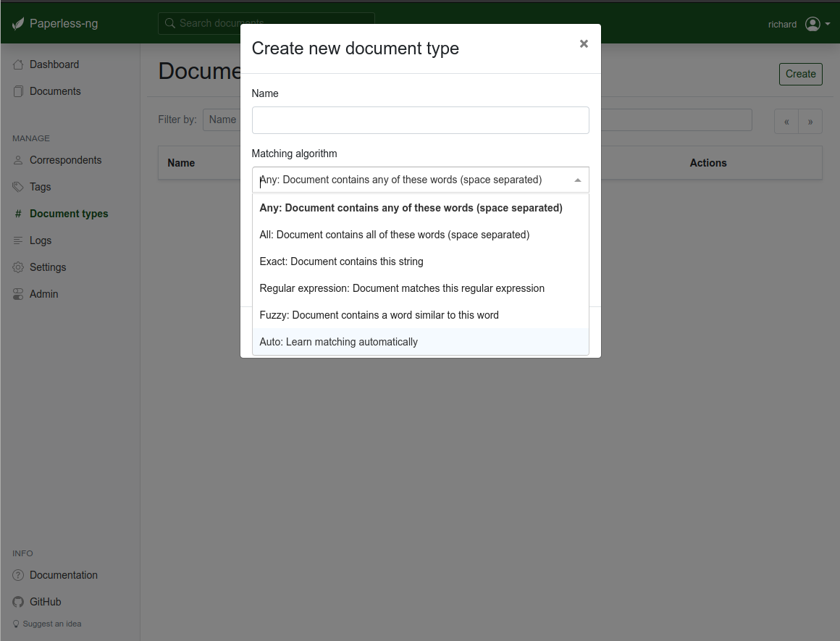Click the Documents file icon in sidebar
This screenshot has height=641, width=840.
coord(18,92)
